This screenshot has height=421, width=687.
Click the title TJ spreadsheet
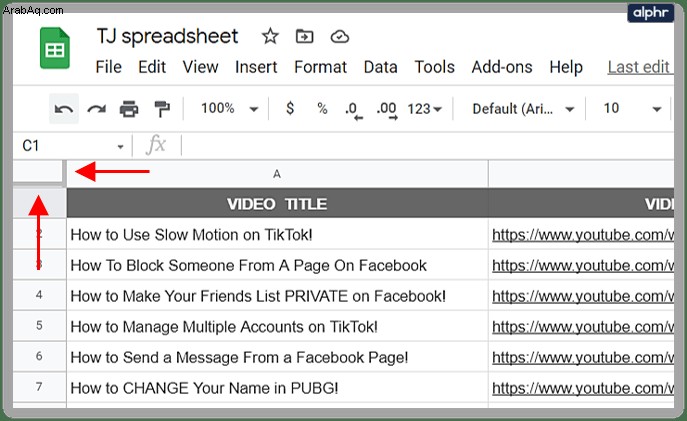click(x=167, y=36)
